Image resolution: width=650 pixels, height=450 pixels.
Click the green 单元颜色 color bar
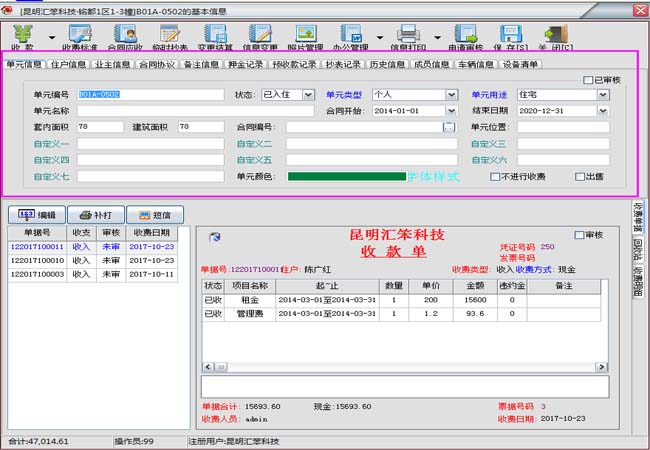click(x=347, y=177)
